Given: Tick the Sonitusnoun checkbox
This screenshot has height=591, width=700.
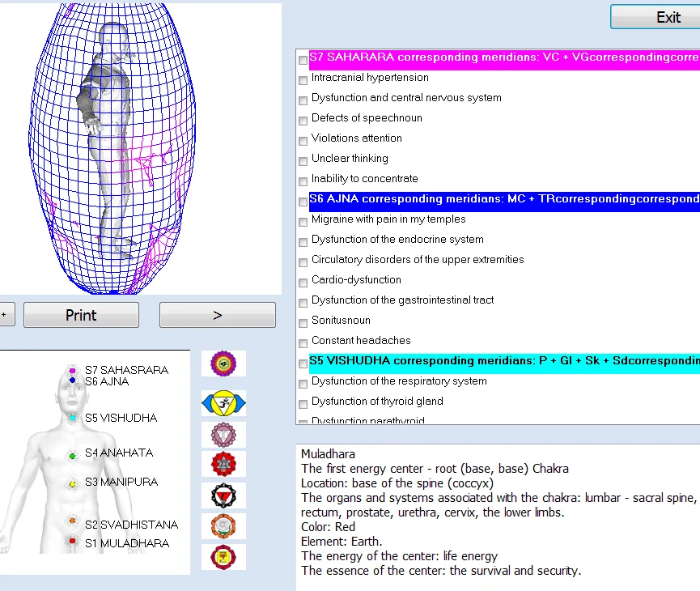Looking at the screenshot, I should [x=303, y=322].
